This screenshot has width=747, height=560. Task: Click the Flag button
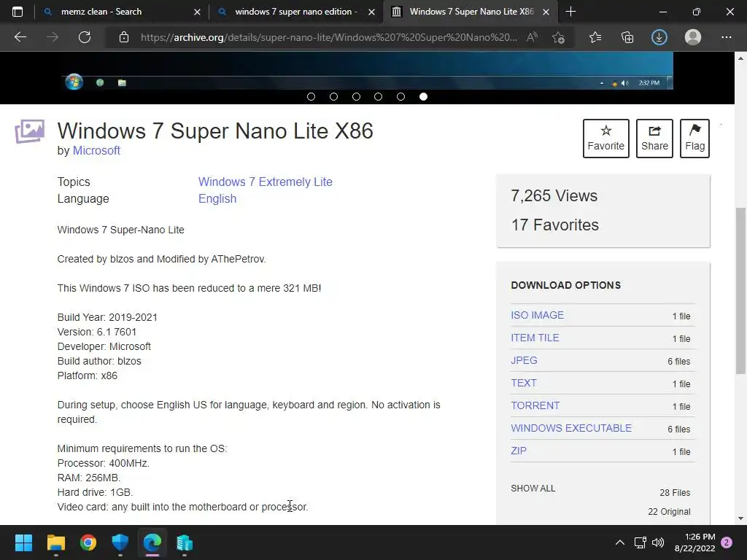(x=694, y=138)
